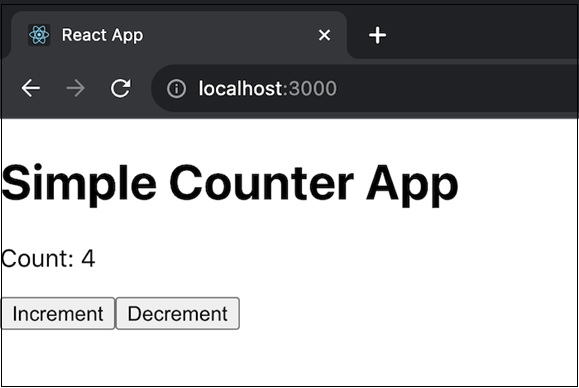Click the React logo favicon
579x388 pixels.
pyautogui.click(x=39, y=35)
